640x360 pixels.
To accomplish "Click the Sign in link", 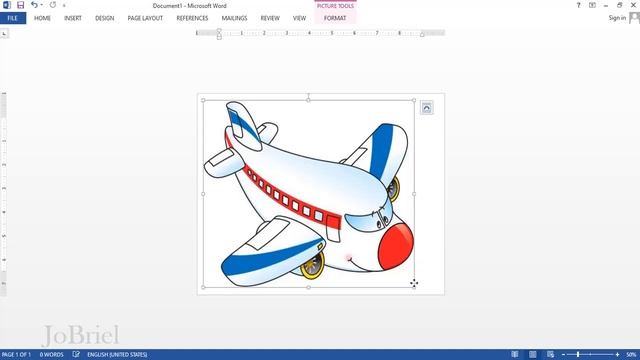I will [617, 18].
